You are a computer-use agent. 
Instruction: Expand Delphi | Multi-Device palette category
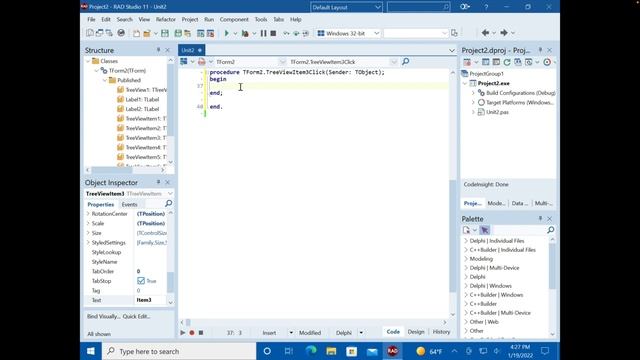(x=466, y=268)
